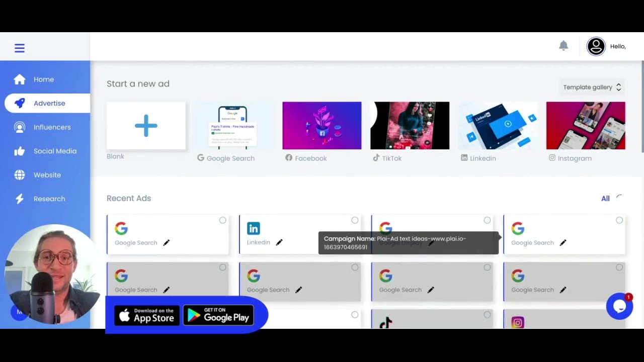Open the user profile avatar icon
644x362 pixels.
(x=596, y=46)
